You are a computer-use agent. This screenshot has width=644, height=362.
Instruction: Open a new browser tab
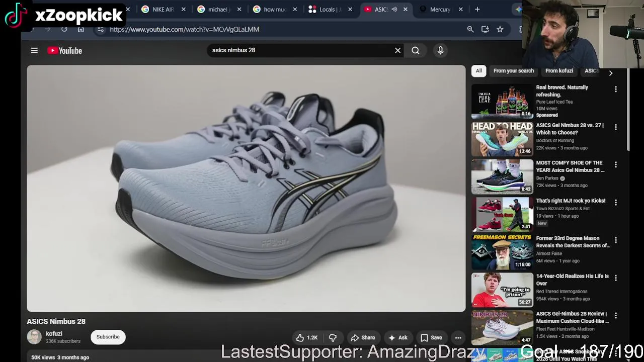pos(477,9)
